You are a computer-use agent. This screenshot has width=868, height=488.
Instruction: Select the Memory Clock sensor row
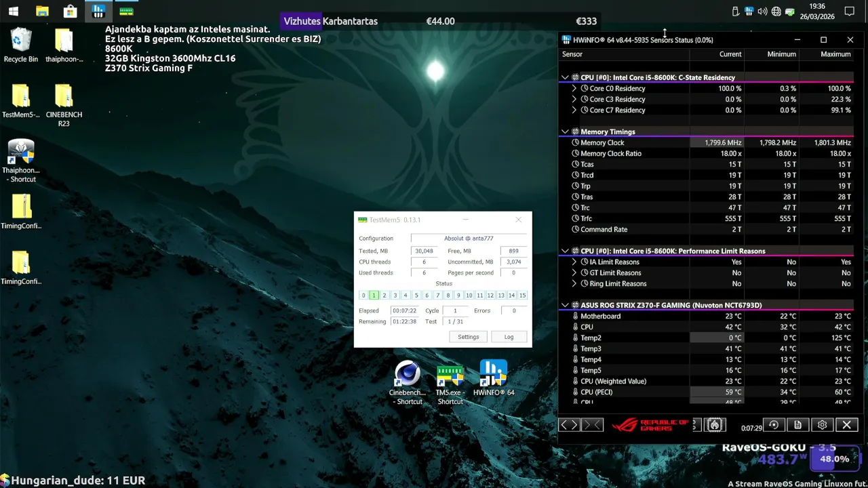[x=706, y=142]
